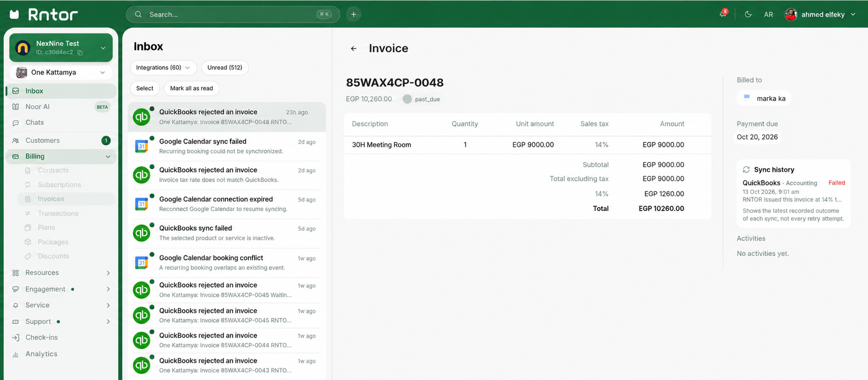Click the Customers people icon
Viewport: 868px width, 380px height.
point(16,141)
